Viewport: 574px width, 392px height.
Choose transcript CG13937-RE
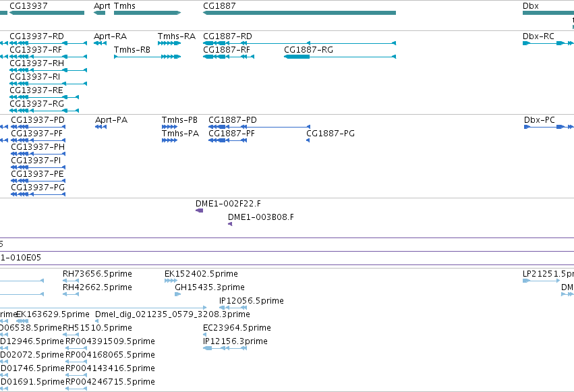tap(36, 90)
